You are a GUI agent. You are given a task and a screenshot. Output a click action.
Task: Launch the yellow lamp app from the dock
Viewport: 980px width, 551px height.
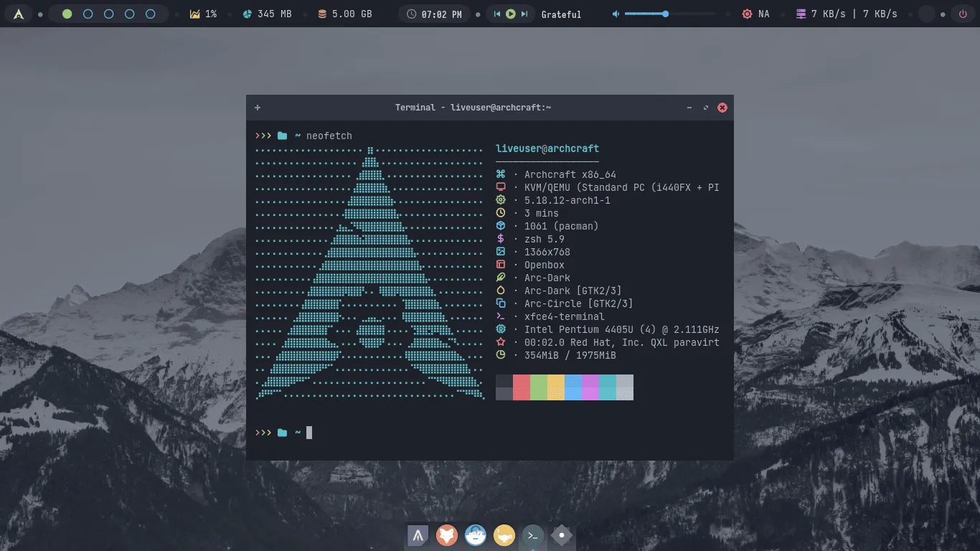pos(504,535)
